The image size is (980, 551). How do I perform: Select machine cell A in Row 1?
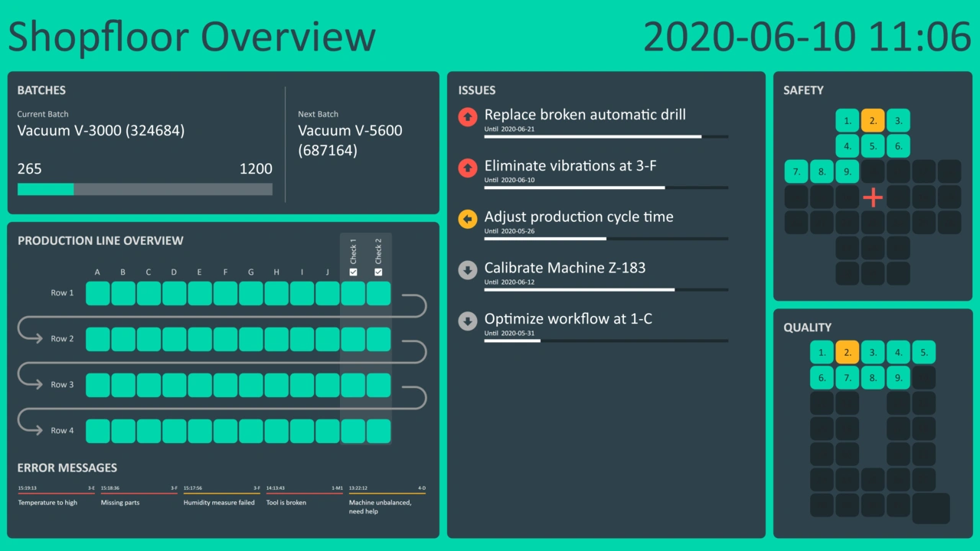97,292
